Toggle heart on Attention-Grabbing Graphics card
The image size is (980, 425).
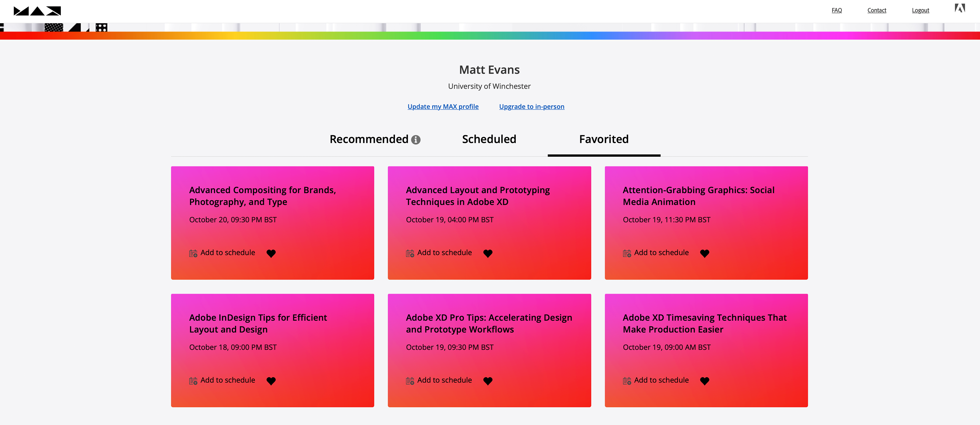(x=705, y=253)
